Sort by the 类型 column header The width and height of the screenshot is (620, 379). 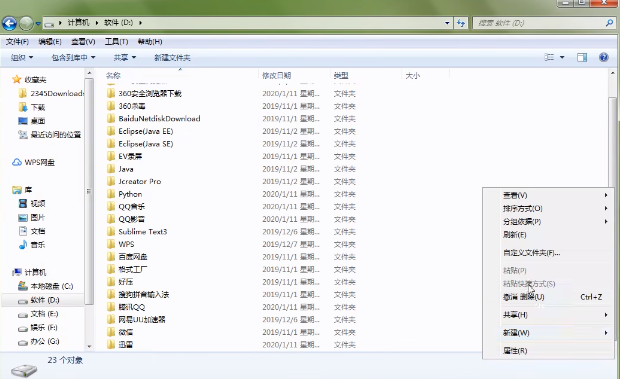pos(366,75)
